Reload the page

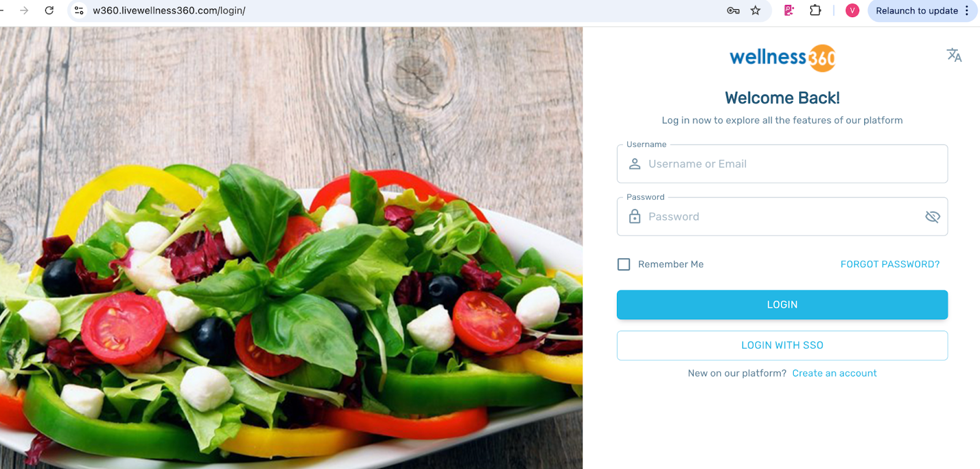click(50, 10)
